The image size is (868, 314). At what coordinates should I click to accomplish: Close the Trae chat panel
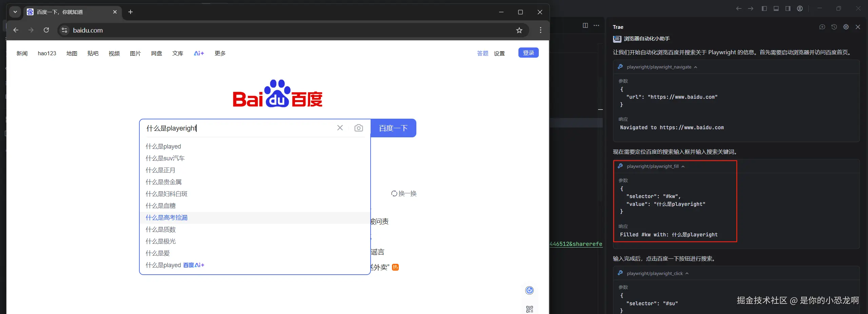coord(858,27)
